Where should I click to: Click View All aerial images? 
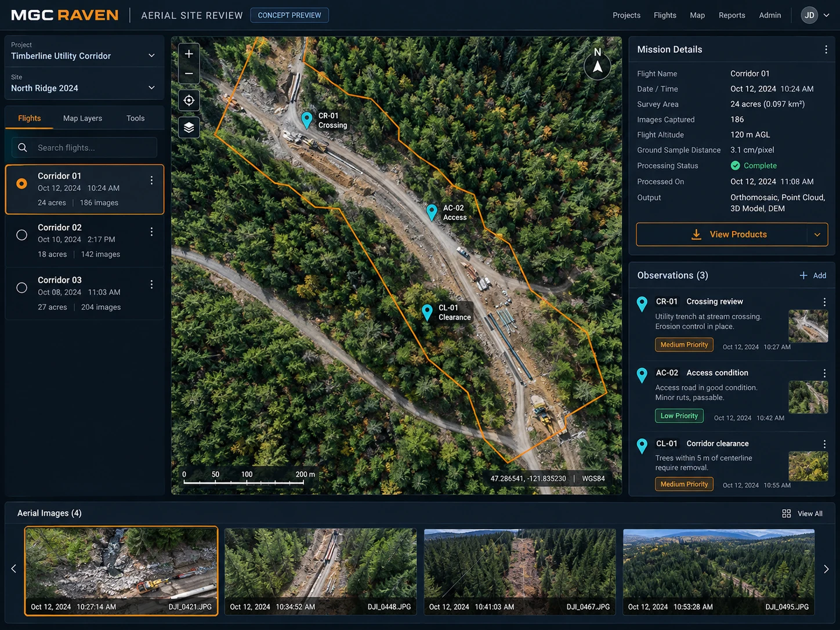802,513
